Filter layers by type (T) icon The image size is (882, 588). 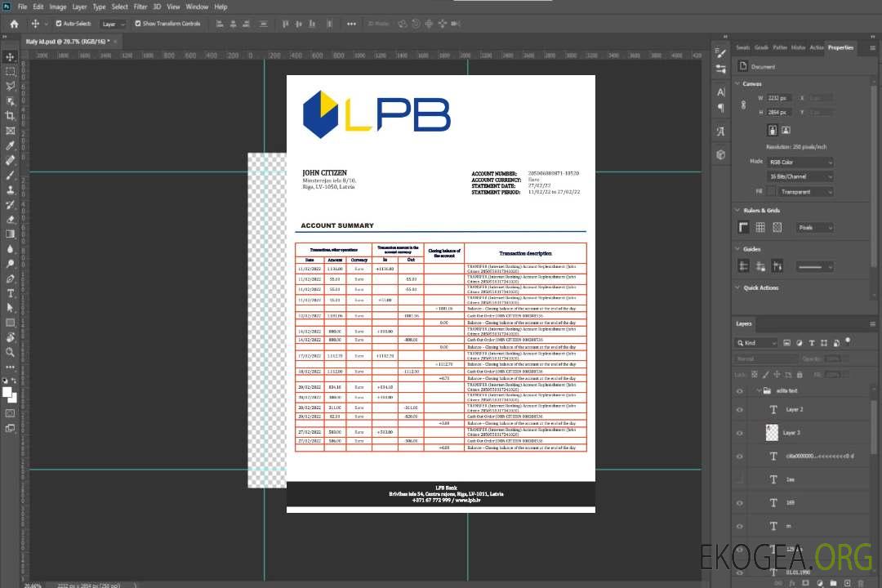812,343
